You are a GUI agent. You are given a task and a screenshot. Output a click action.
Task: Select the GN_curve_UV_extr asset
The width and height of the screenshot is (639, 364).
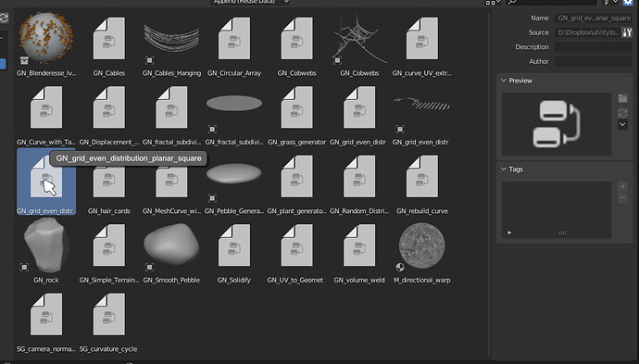tap(421, 44)
